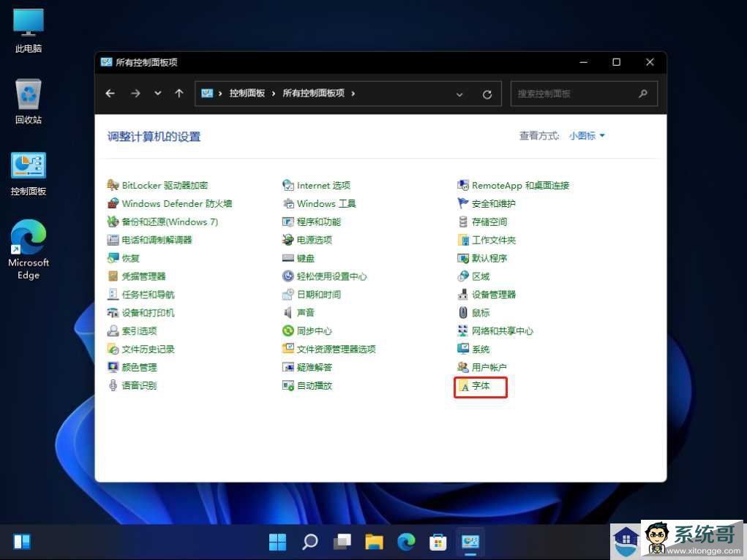Open the 轻松使用设置中心 icon
Viewport: 747px width, 560px height.
pyautogui.click(x=288, y=276)
